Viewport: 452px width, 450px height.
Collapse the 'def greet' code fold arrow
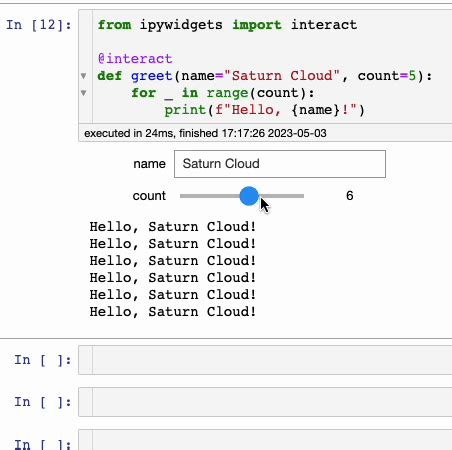click(84, 76)
